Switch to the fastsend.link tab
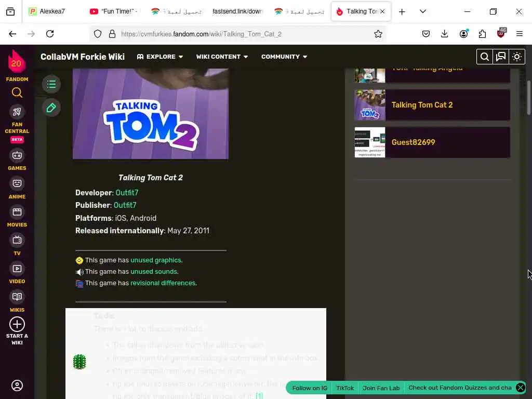532x399 pixels. 237,11
